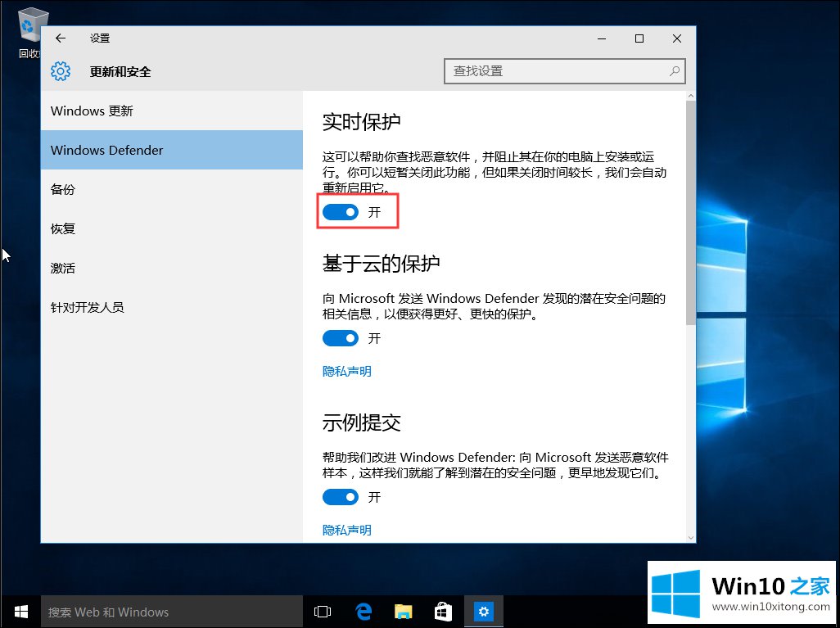
Task: Turn off the 示例提交 toggle
Action: click(x=341, y=497)
